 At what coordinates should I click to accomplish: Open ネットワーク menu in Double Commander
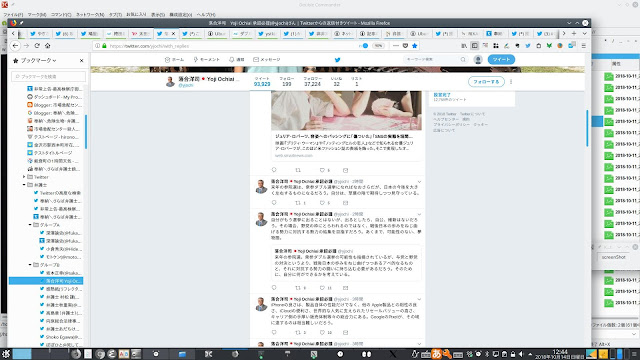90,14
